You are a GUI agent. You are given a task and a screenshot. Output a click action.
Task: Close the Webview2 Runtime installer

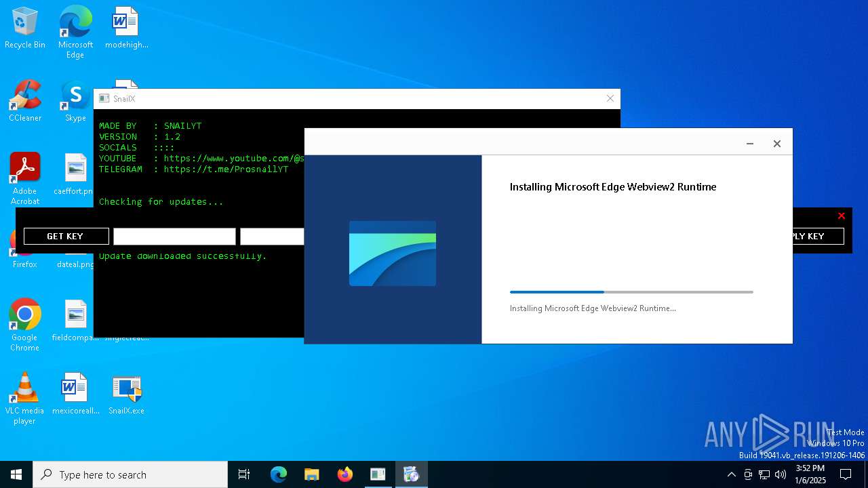click(777, 144)
